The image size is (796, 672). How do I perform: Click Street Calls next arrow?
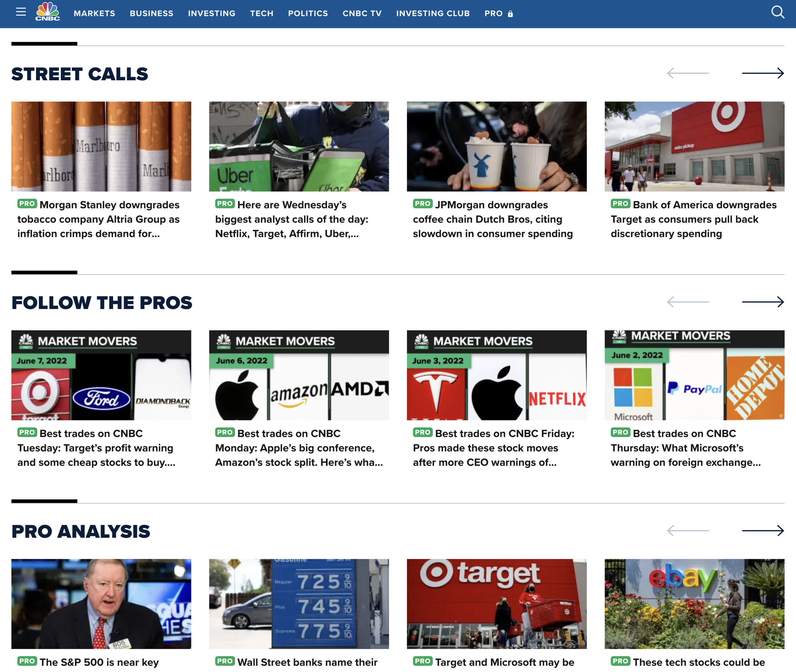pos(763,73)
